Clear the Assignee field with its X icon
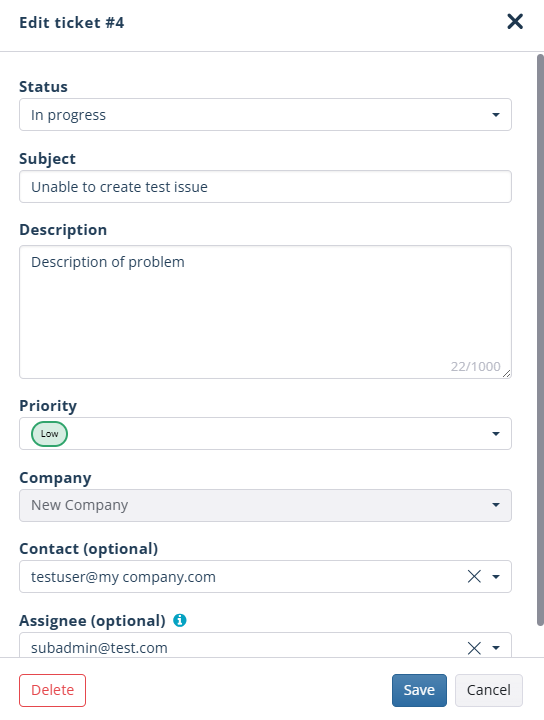 point(474,648)
